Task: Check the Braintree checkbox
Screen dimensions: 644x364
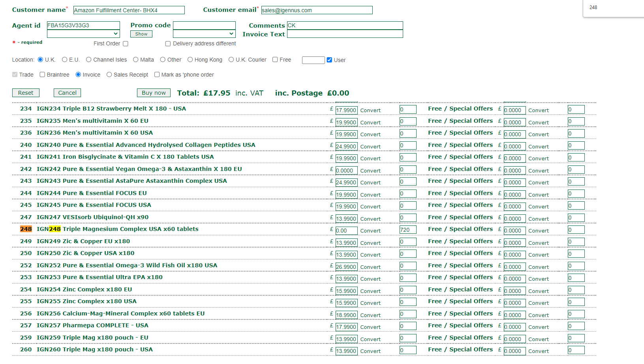Action: tap(42, 75)
